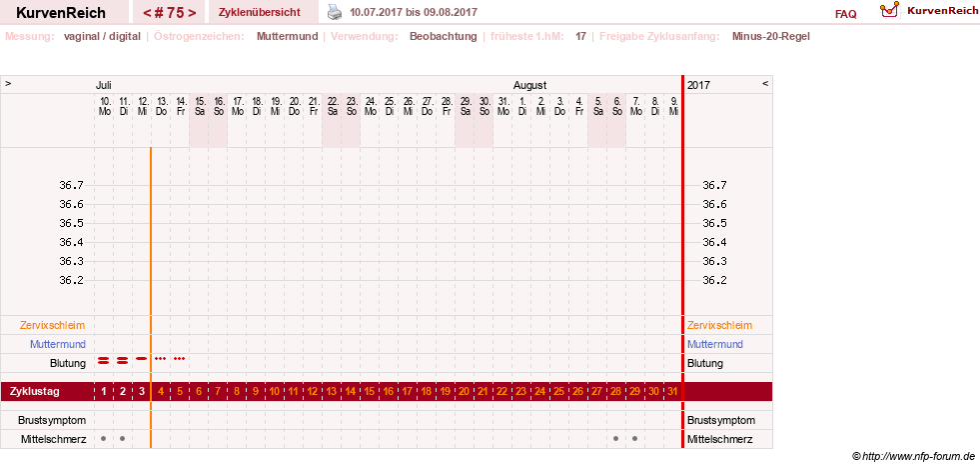Screen dimensions: 980x468
Task: Click the measurement value vaginal / digital
Action: click(x=102, y=36)
